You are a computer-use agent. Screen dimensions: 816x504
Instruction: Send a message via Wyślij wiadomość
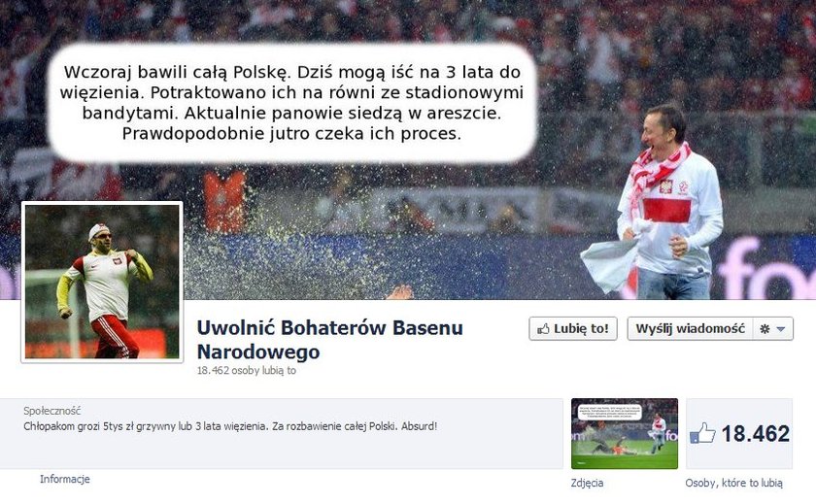click(x=690, y=329)
